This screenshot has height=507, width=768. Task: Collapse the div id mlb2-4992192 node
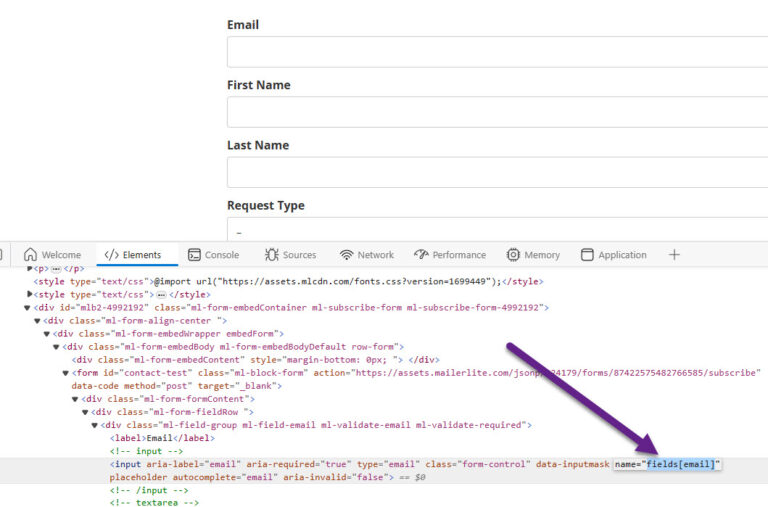(x=28, y=308)
